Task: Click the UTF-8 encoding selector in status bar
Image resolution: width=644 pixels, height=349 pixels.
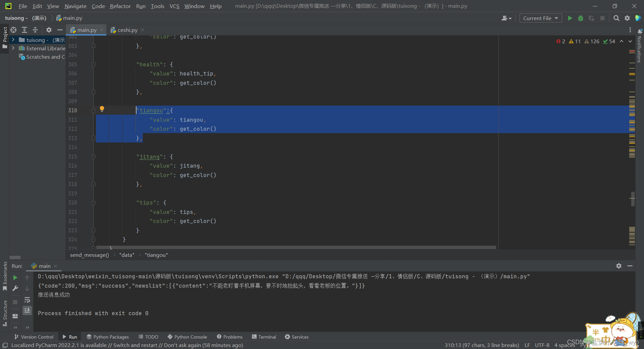Action: point(542,345)
